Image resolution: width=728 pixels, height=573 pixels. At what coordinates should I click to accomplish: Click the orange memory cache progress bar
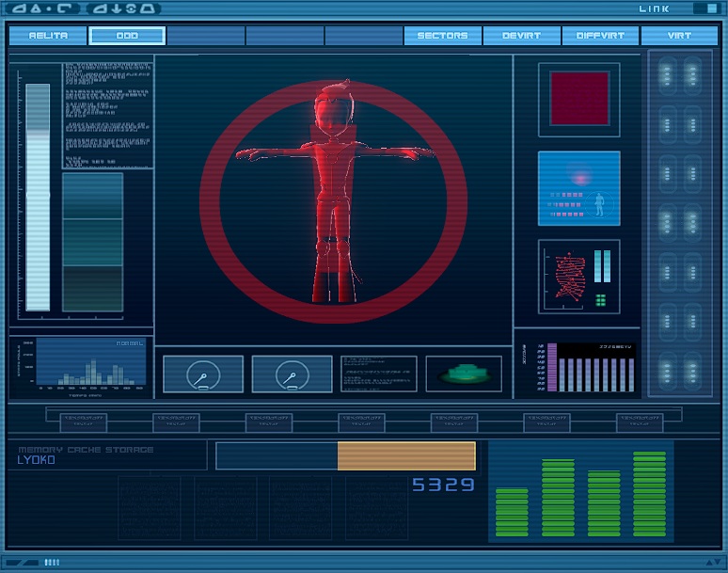click(x=406, y=456)
